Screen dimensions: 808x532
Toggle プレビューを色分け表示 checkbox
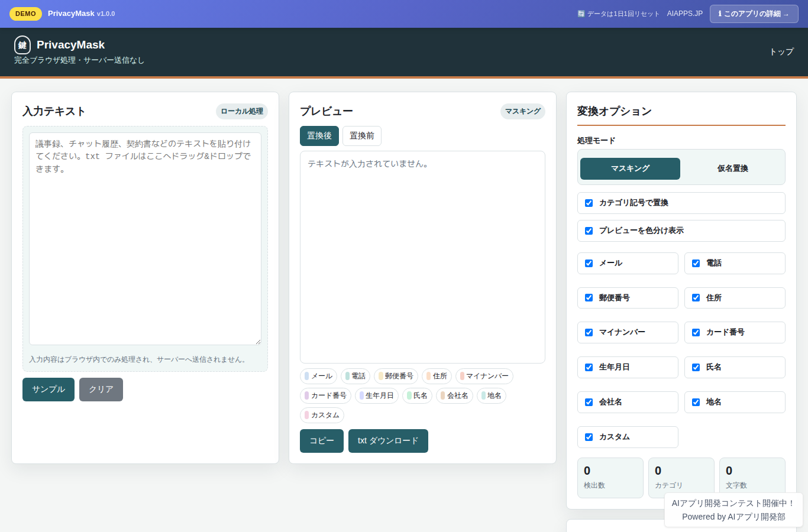[589, 231]
